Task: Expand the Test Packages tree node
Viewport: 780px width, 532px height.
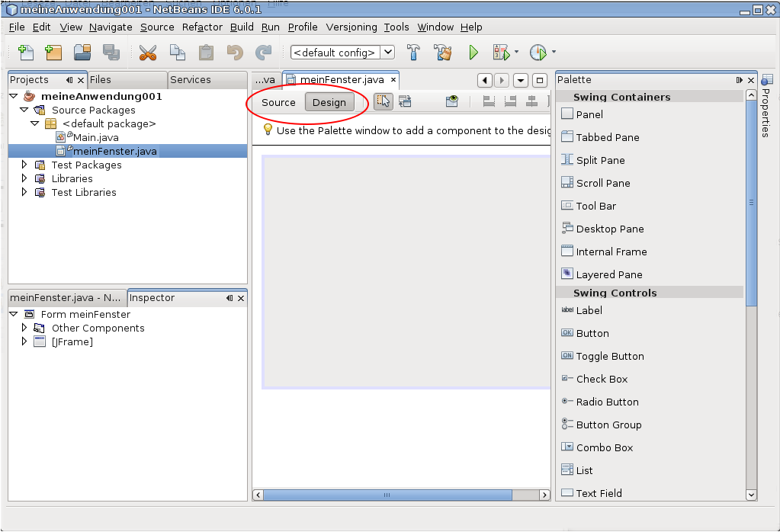Action: 24,165
